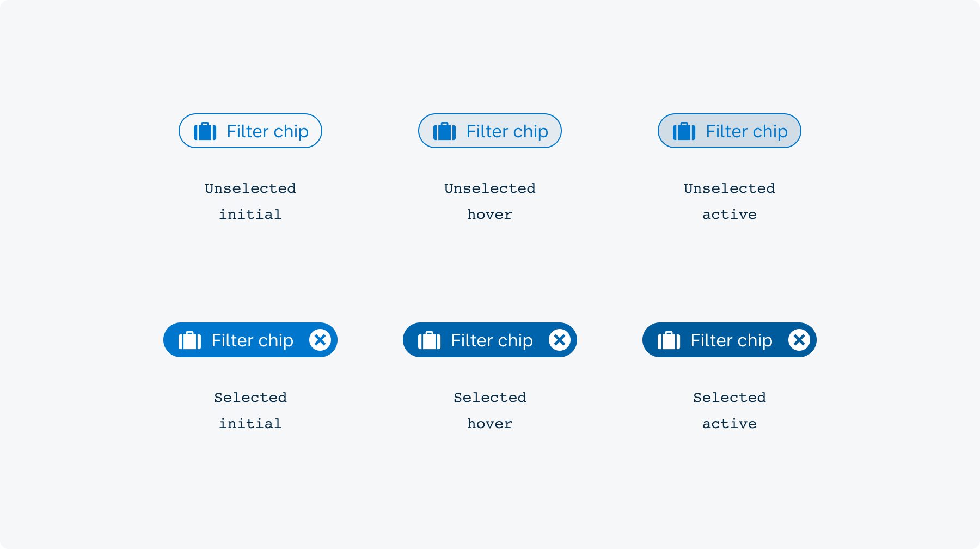Click the suitcase icon in Unselected initial chip
980x549 pixels.
[205, 131]
